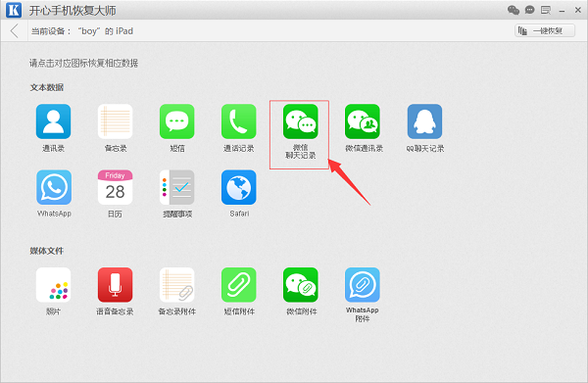588x383 pixels.
Task: Open the WhatsApp附件 attachments icon
Action: click(363, 285)
